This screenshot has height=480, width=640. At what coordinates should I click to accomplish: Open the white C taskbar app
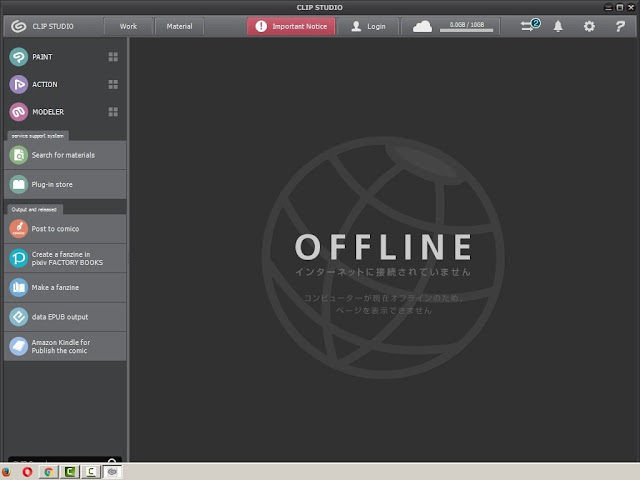pos(91,472)
